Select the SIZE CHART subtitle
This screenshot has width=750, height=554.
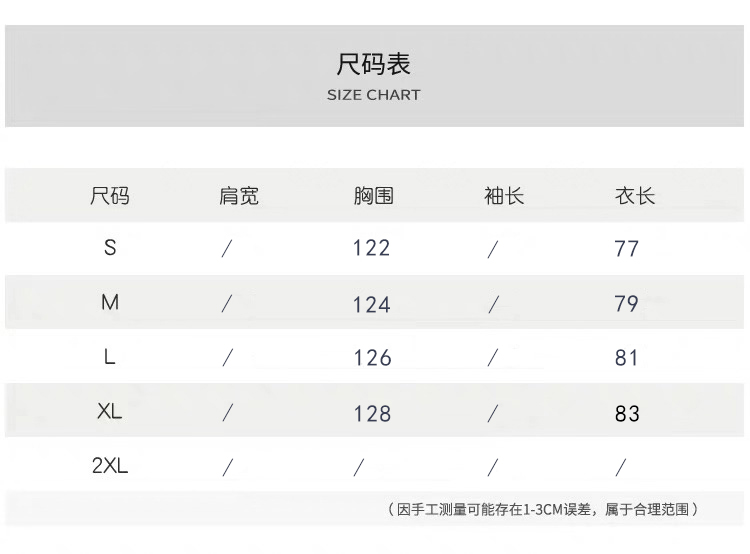click(x=374, y=95)
